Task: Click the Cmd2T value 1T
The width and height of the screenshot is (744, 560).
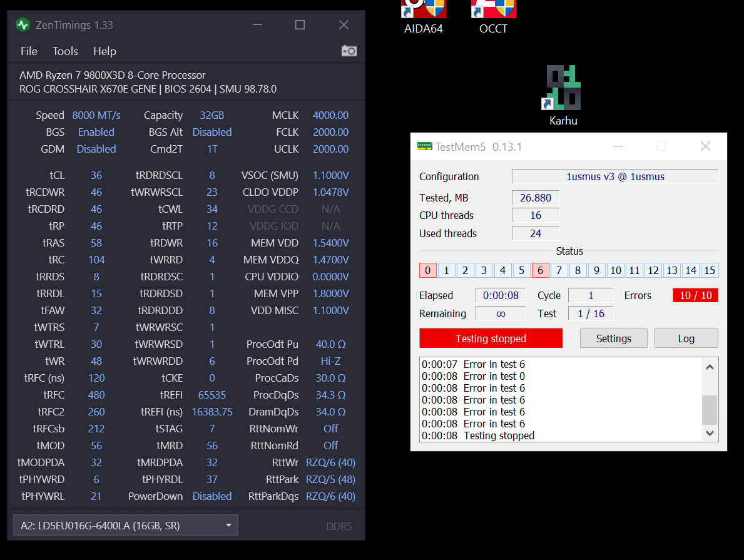Action: [x=212, y=149]
